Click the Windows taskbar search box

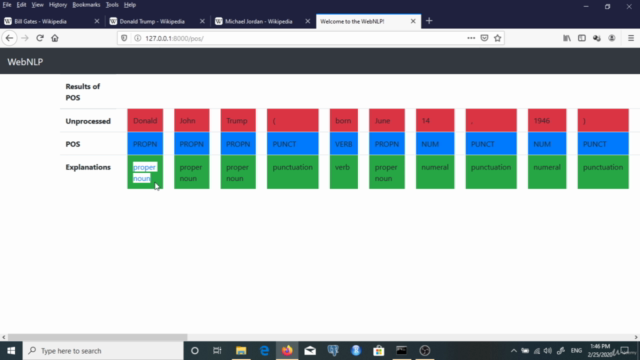click(103, 351)
